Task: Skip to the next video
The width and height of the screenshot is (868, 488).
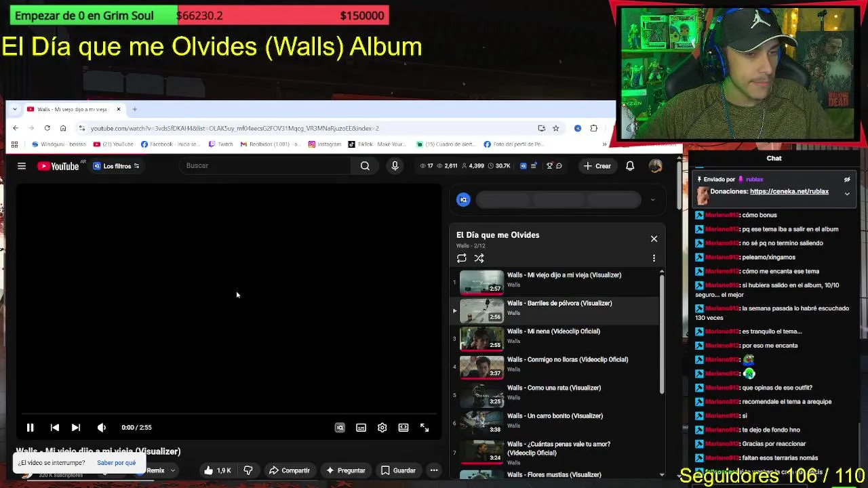Action: [76, 428]
